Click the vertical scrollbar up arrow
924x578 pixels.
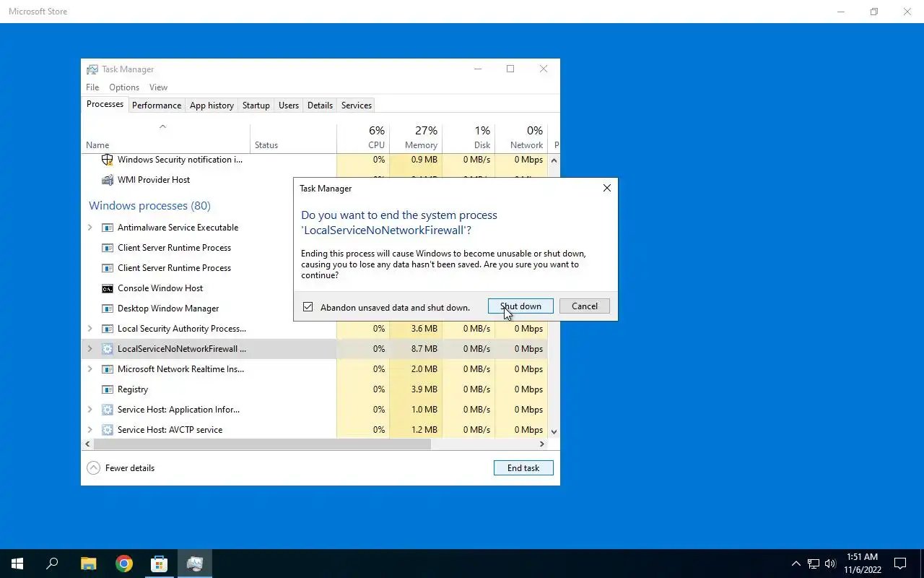pyautogui.click(x=554, y=160)
